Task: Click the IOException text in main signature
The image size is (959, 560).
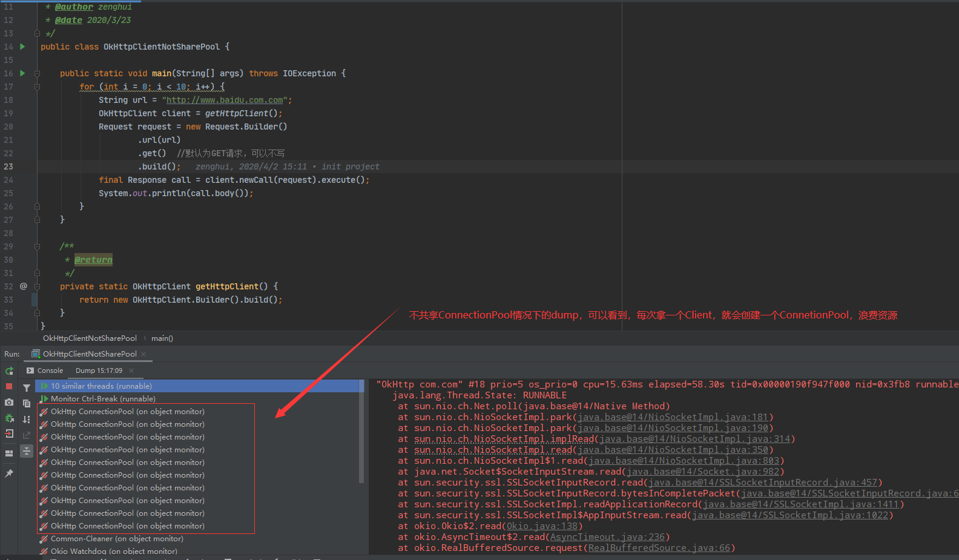Action: coord(309,73)
